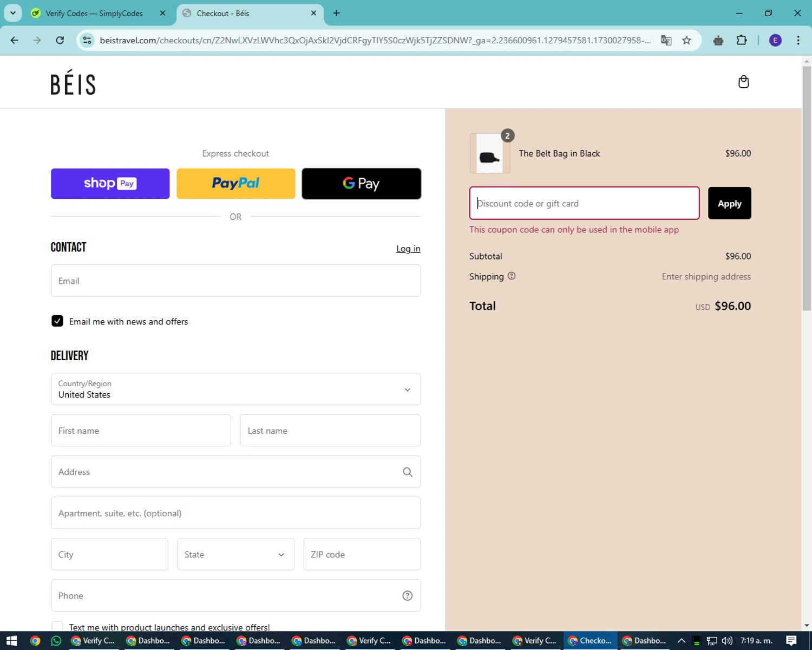Open the translate page icon
Image resolution: width=812 pixels, height=650 pixels.
click(x=666, y=40)
